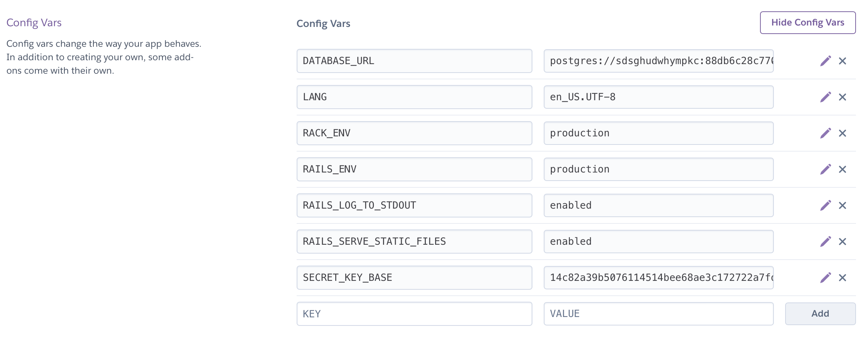Image resolution: width=868 pixels, height=340 pixels.
Task: Click the Hide Config Vars button
Action: pyautogui.click(x=807, y=22)
